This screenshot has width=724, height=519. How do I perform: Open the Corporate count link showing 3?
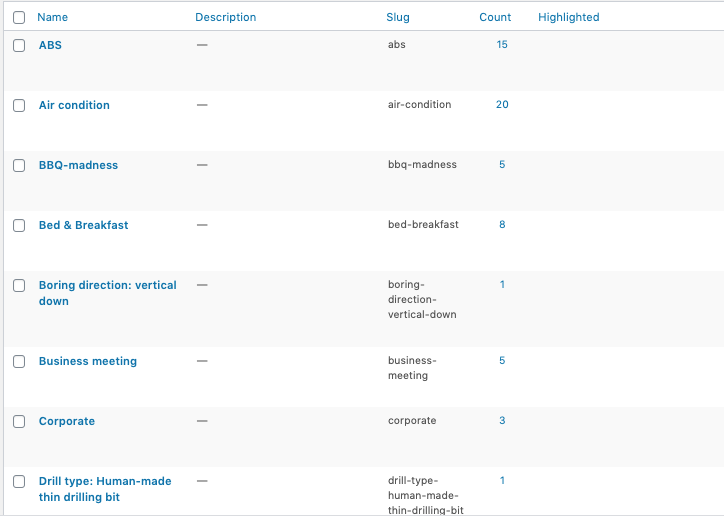[x=502, y=421]
